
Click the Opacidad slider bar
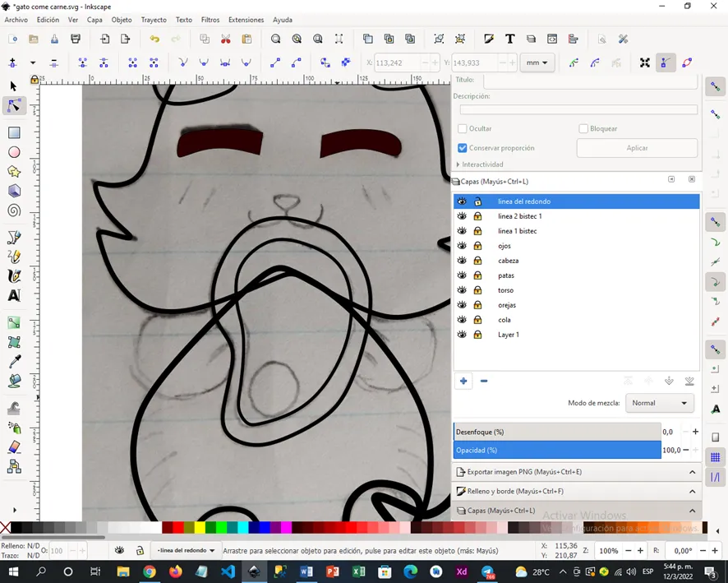(x=557, y=450)
